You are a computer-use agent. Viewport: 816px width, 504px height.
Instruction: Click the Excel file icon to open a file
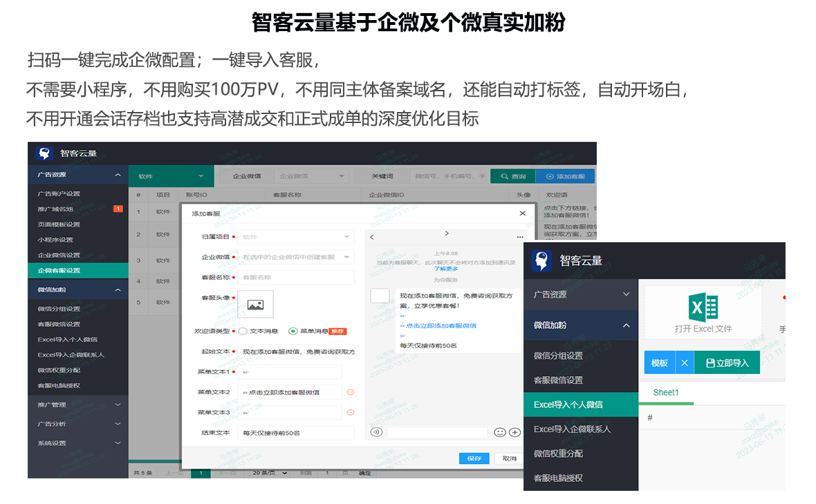[x=703, y=308]
